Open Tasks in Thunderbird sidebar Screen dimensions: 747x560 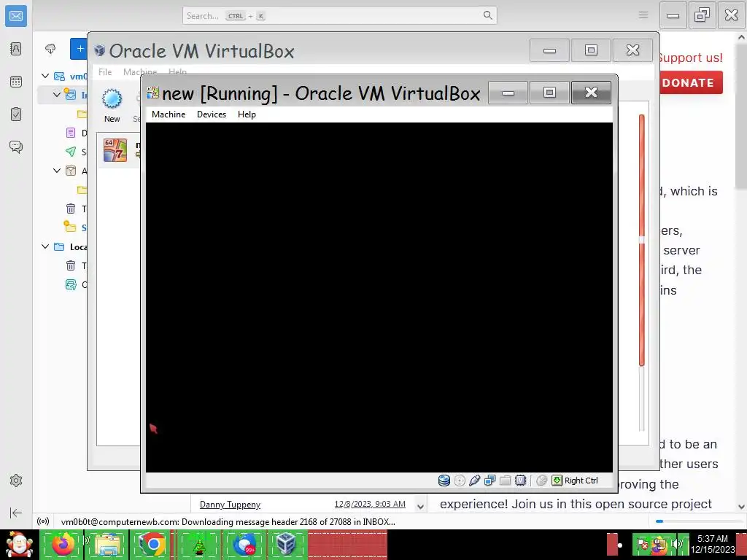tap(16, 114)
